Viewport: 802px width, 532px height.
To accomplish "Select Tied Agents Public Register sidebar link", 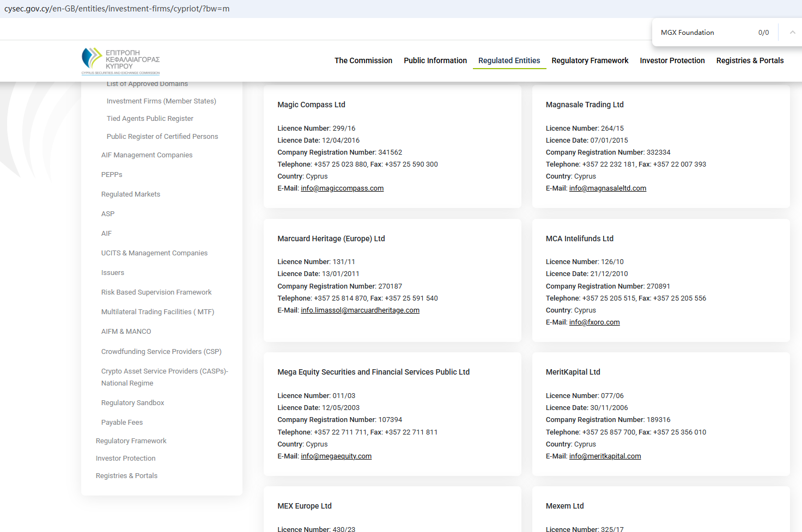I will tap(150, 119).
